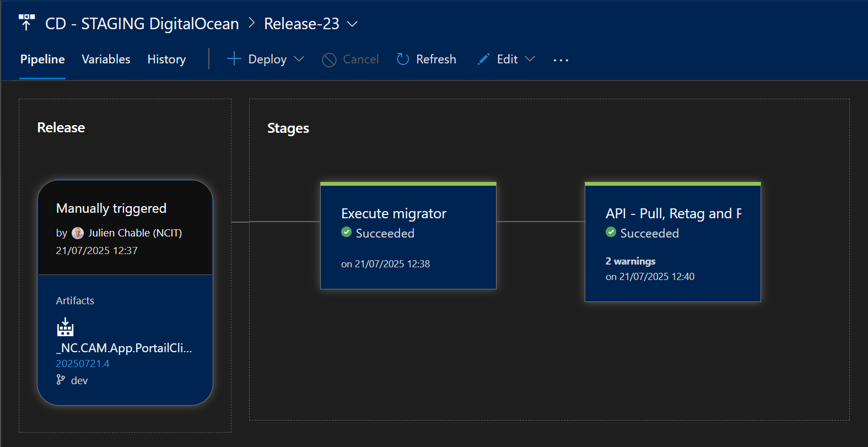
Task: Click API stage green success checkmark
Action: pyautogui.click(x=611, y=232)
